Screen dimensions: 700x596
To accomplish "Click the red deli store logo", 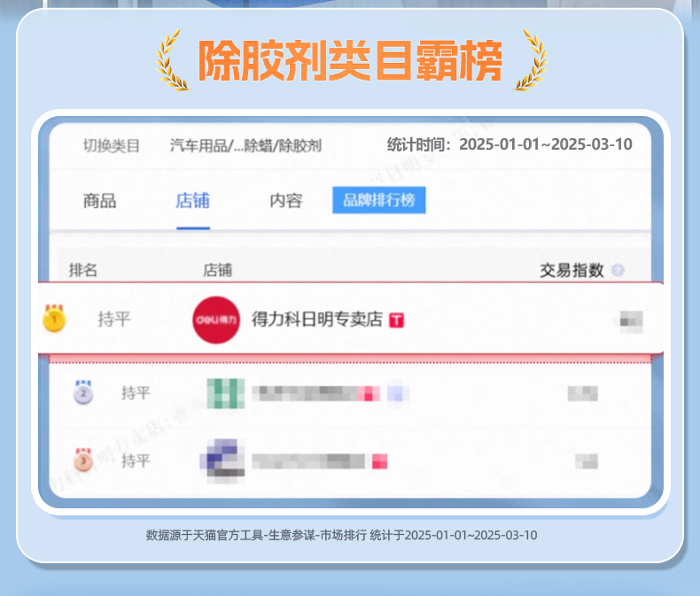I will pos(216,320).
